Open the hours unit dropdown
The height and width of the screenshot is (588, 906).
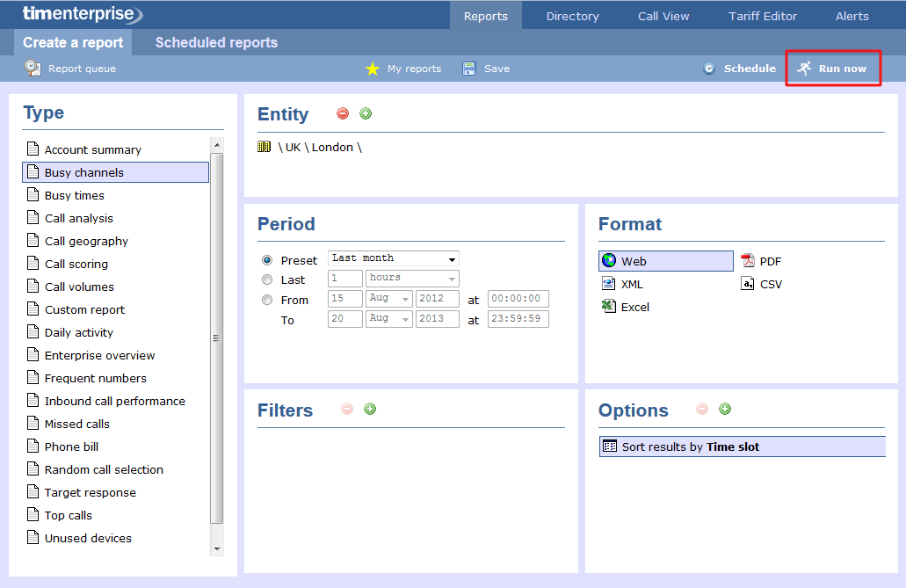coord(412,278)
